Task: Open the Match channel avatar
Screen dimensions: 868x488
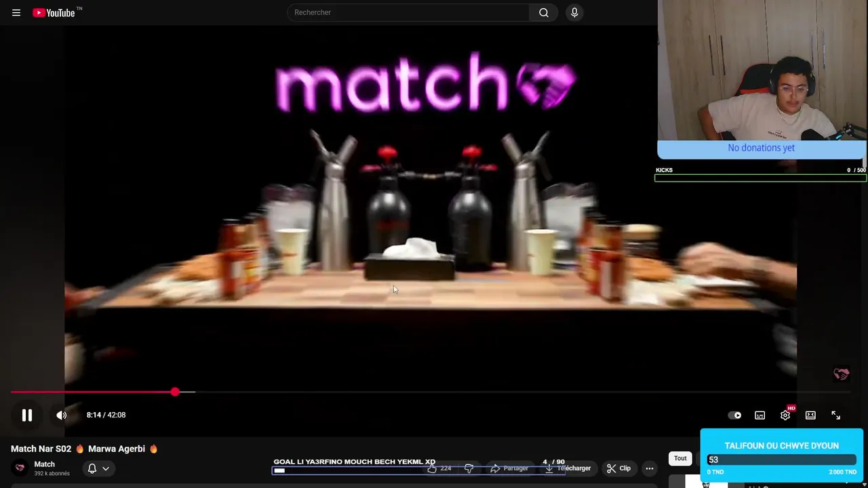Action: tap(20, 468)
